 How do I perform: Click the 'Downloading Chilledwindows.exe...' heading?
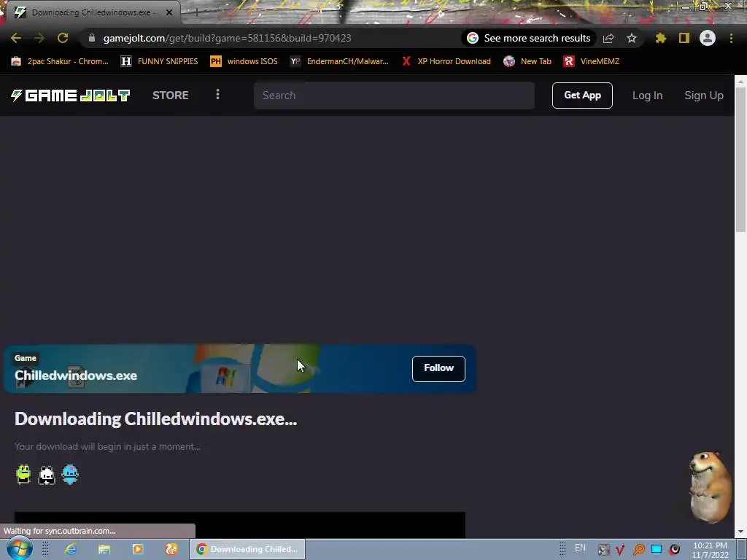[x=156, y=419]
